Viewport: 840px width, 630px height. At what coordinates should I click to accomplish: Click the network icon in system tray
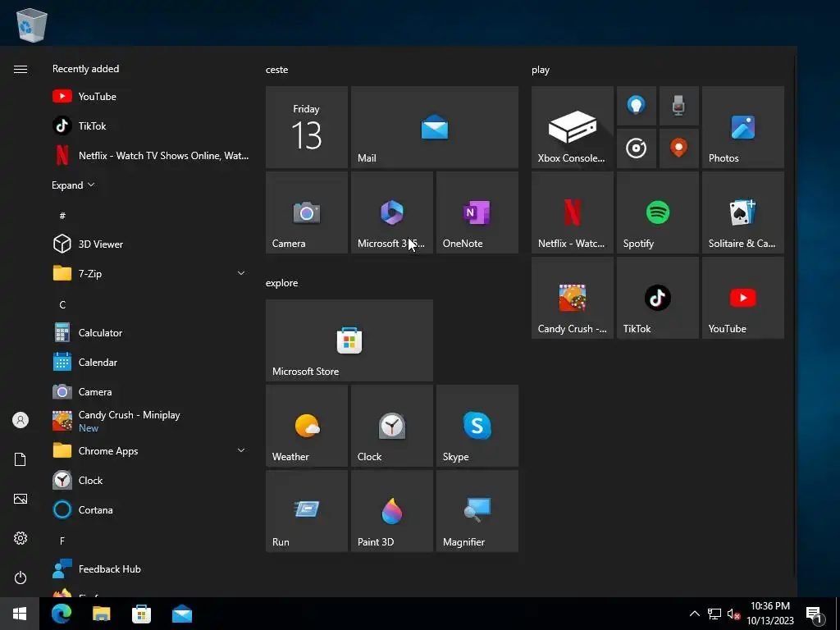[x=714, y=614]
